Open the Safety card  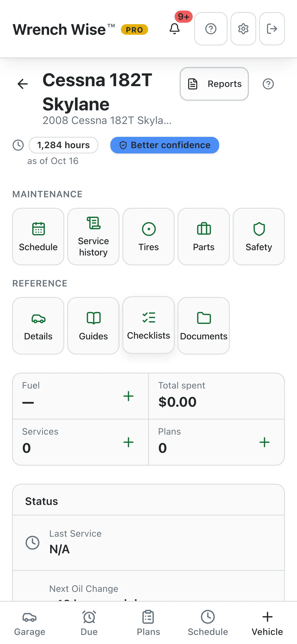coord(259,237)
